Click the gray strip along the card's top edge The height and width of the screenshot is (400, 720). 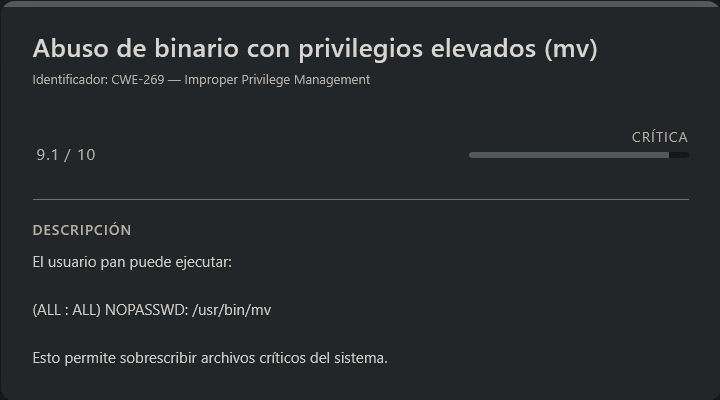pos(360,3)
